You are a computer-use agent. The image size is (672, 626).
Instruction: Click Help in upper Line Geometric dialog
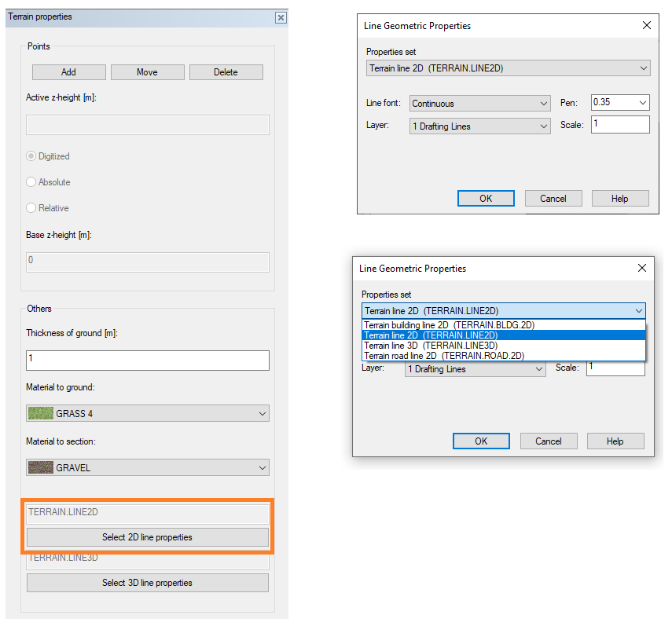coord(620,199)
